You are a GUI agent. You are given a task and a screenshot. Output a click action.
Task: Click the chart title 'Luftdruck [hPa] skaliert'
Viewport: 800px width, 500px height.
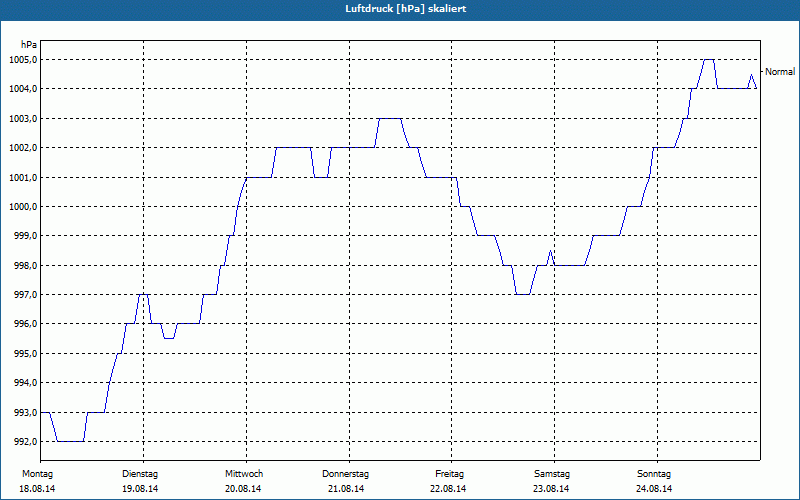(x=406, y=9)
